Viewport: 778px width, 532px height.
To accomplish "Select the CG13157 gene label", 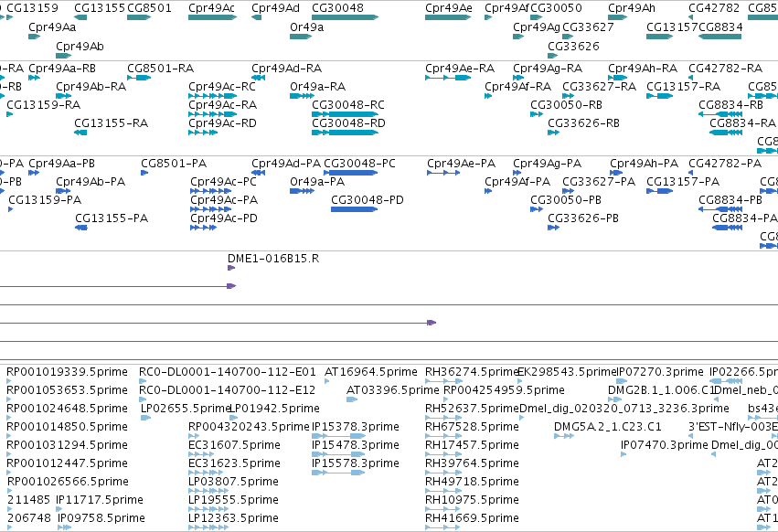I will pos(672,27).
